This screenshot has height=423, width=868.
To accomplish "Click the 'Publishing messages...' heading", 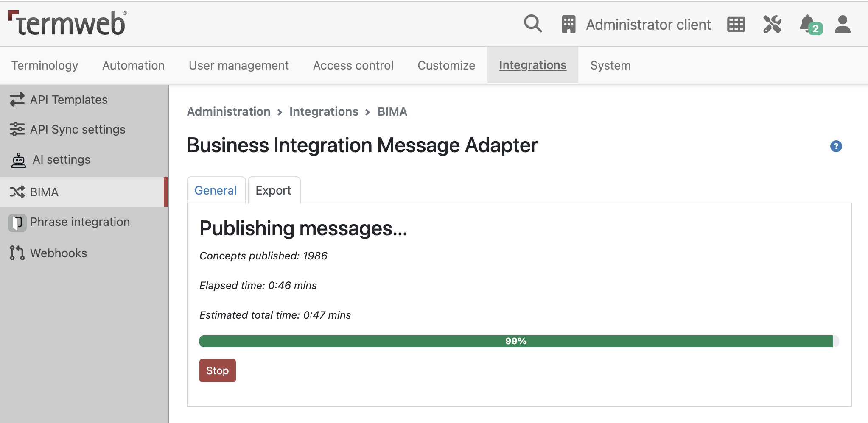I will [303, 228].
